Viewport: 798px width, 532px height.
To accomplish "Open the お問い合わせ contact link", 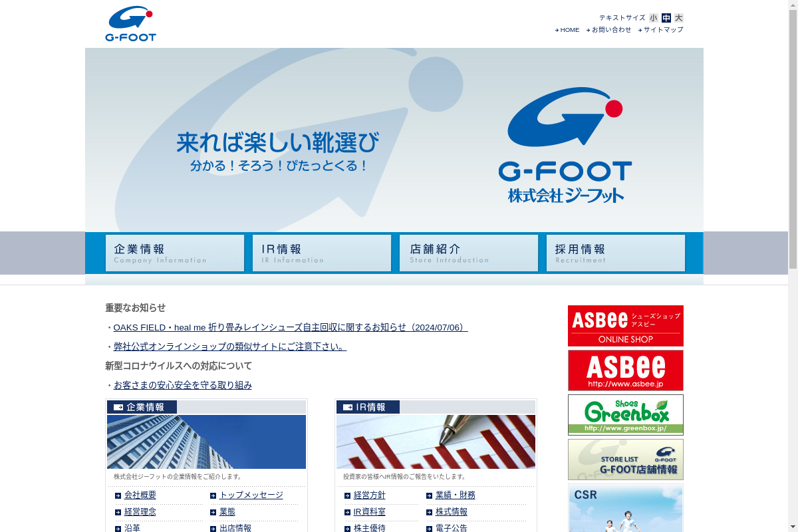I will pos(609,30).
